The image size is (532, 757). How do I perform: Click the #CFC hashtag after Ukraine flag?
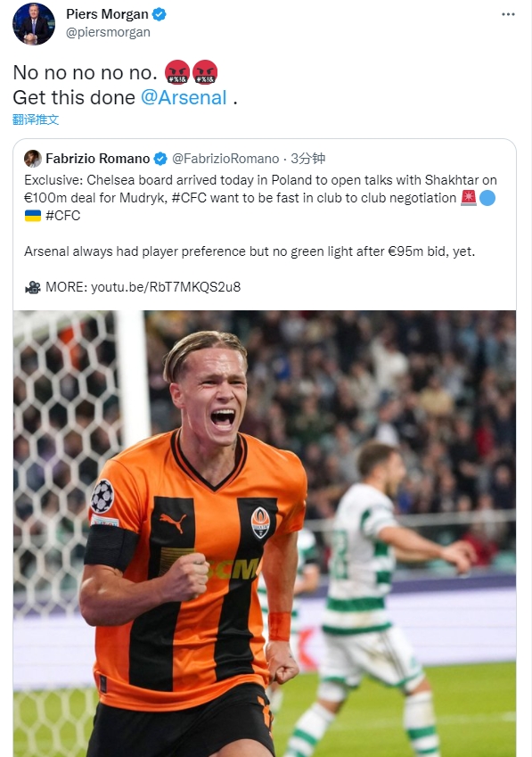[62, 215]
